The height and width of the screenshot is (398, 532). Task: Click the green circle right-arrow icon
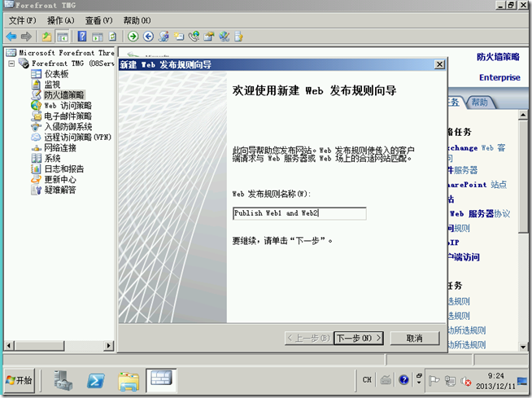(x=133, y=37)
